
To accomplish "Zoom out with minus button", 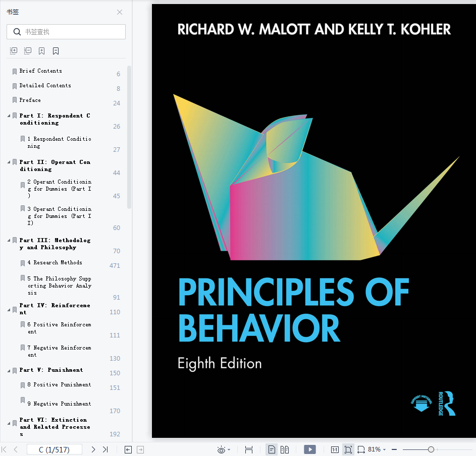I will 394,449.
